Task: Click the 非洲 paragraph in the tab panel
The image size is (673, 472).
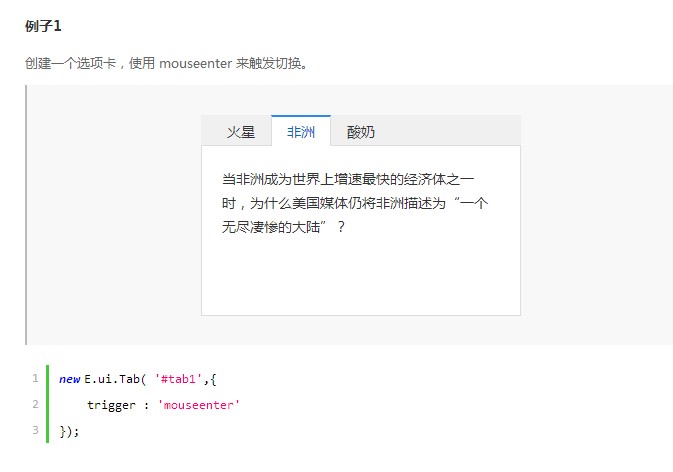Action: point(354,203)
